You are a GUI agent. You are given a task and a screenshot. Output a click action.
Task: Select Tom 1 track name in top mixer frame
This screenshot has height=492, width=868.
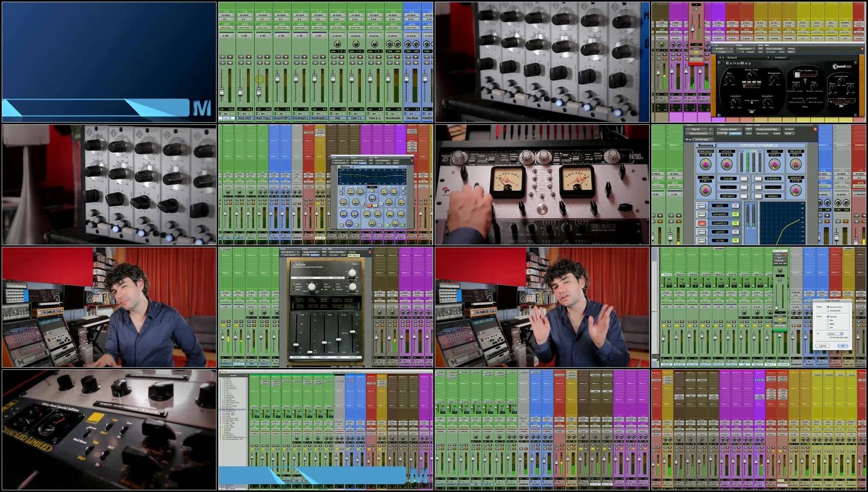pyautogui.click(x=356, y=118)
